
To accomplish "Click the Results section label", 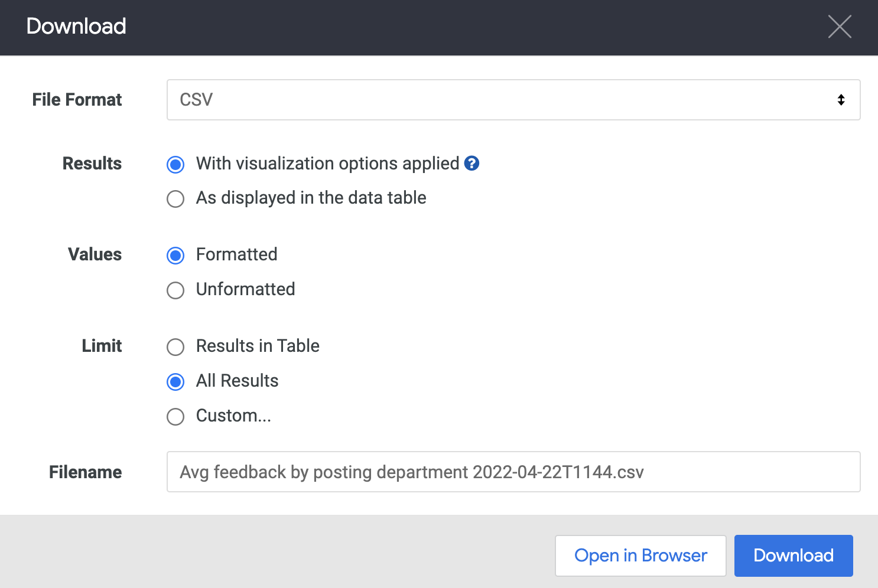I will tap(92, 164).
